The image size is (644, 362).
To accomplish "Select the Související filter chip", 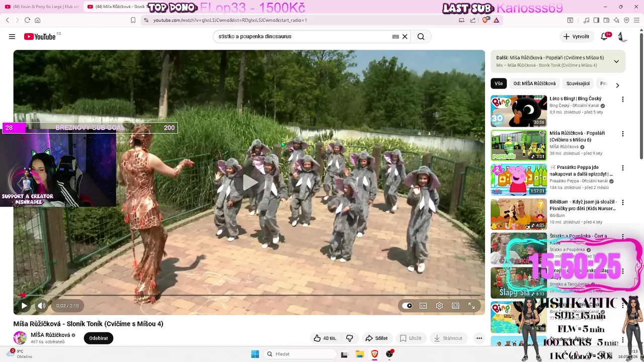I will 578,83.
